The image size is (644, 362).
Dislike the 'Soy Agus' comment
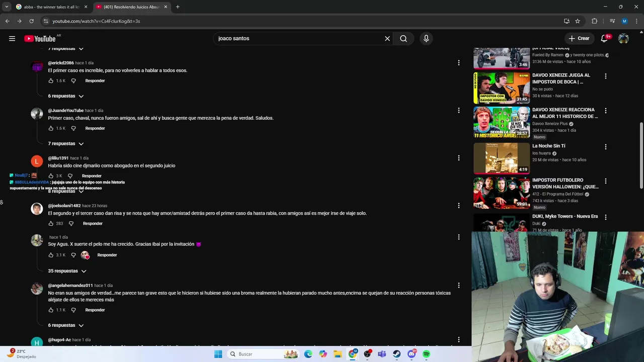[x=73, y=255]
